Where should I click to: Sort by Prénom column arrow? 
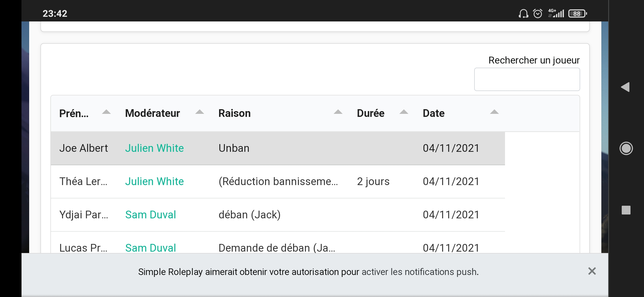106,112
